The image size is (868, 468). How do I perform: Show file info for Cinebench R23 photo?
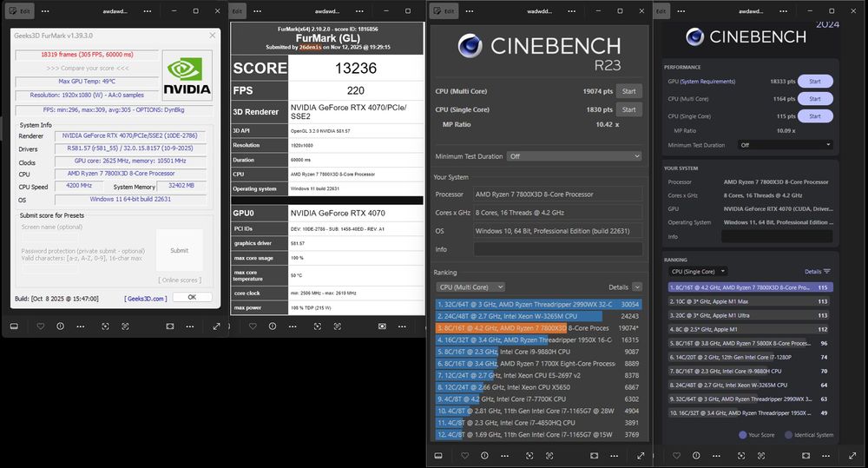pos(484,456)
